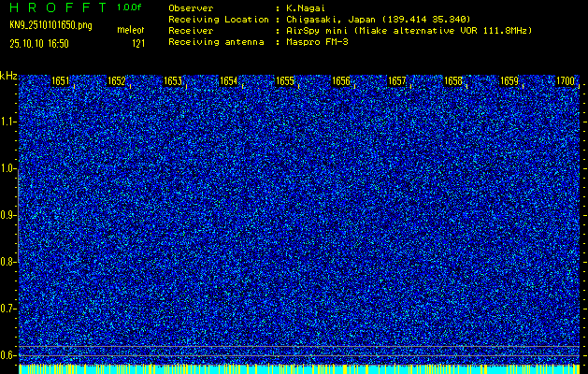The width and height of the screenshot is (588, 374).
Task: Click the 1651 time marker
Action: 61,81
